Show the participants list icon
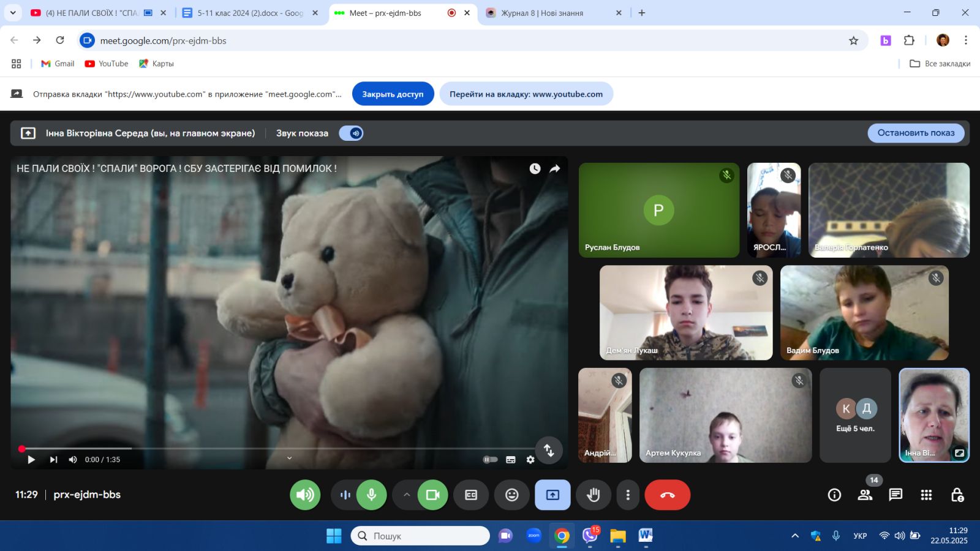Screen dimensions: 980x551 tap(865, 495)
